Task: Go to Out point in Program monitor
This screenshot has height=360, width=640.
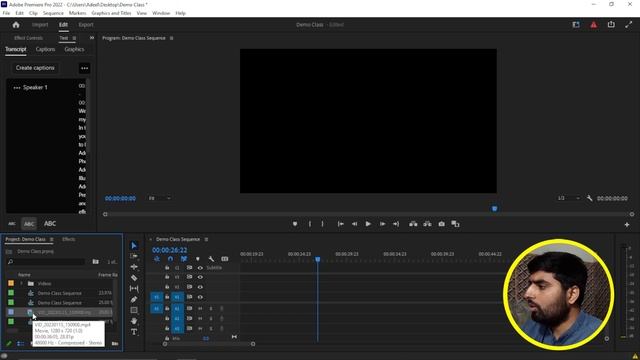Action: 396,224
